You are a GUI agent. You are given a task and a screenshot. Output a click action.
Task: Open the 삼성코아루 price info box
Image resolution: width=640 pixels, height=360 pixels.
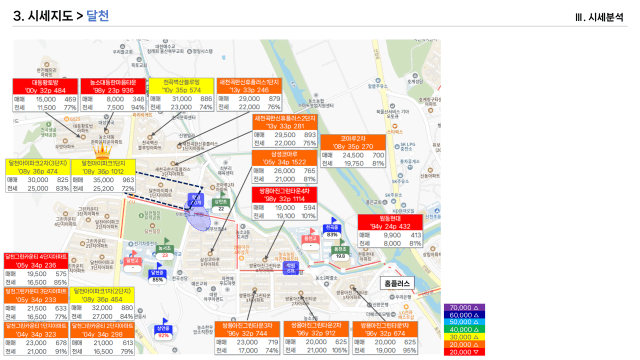(x=284, y=167)
